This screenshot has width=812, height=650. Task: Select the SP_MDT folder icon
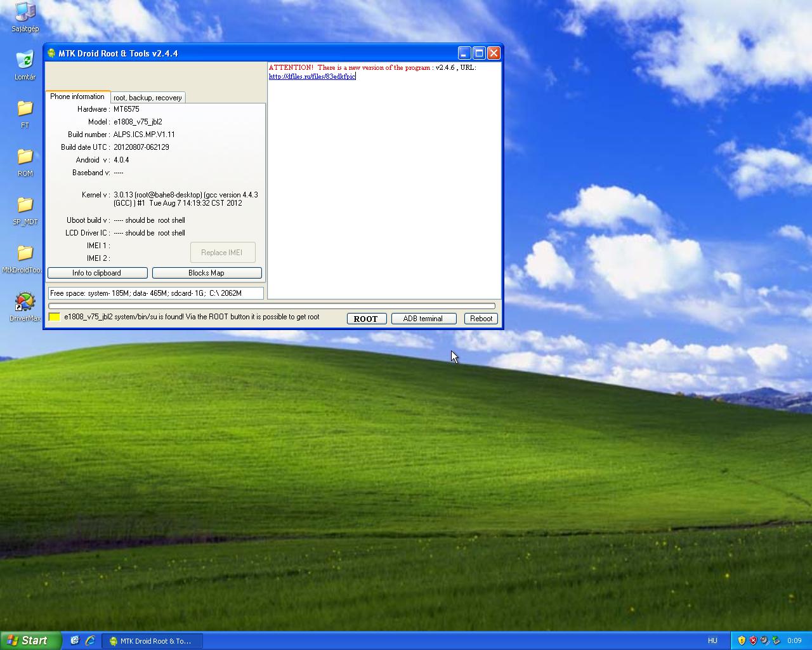pos(25,210)
